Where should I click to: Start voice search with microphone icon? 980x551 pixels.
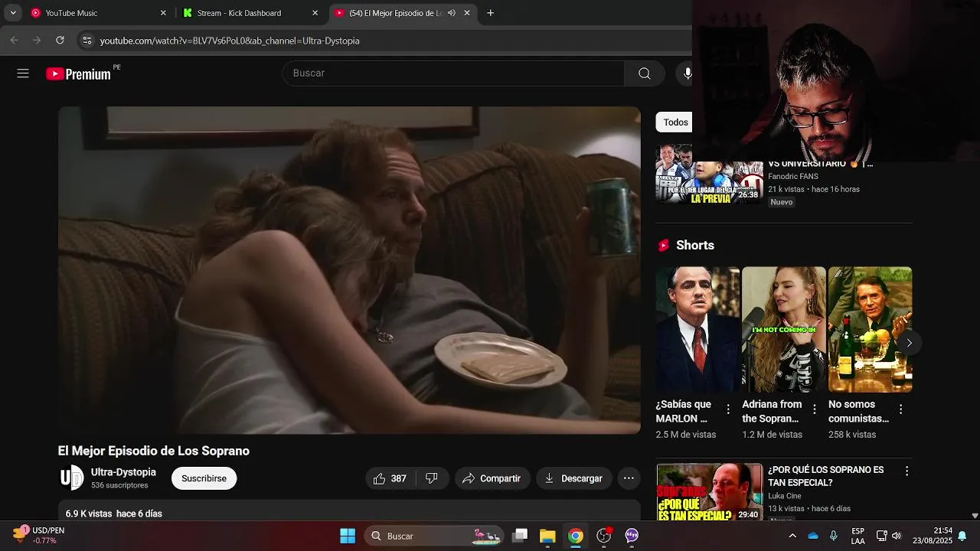[687, 73]
